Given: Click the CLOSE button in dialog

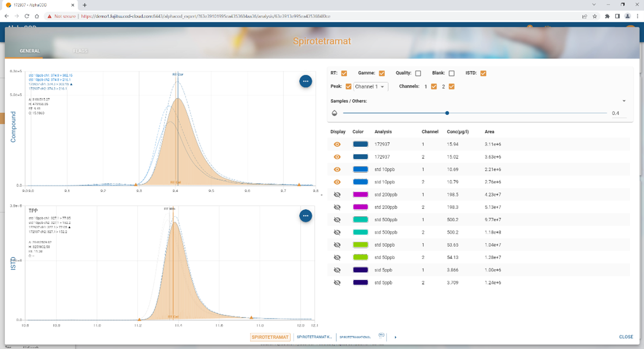Looking at the screenshot, I should [626, 337].
